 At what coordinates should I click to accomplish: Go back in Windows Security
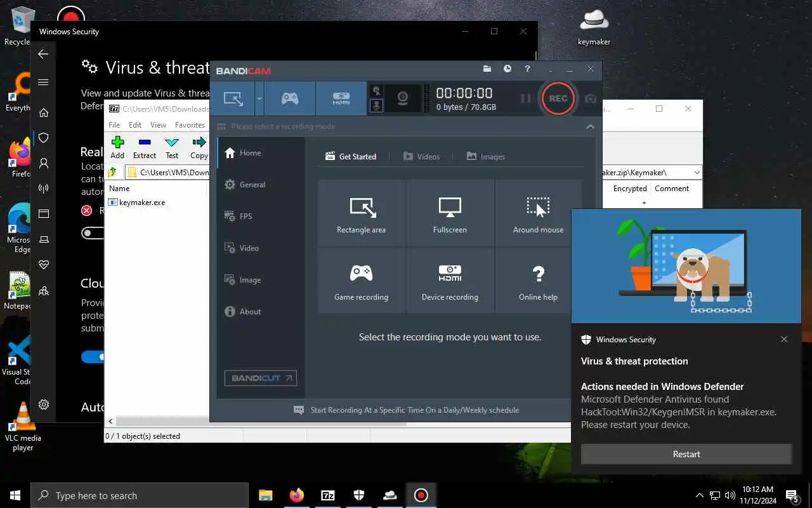click(43, 55)
